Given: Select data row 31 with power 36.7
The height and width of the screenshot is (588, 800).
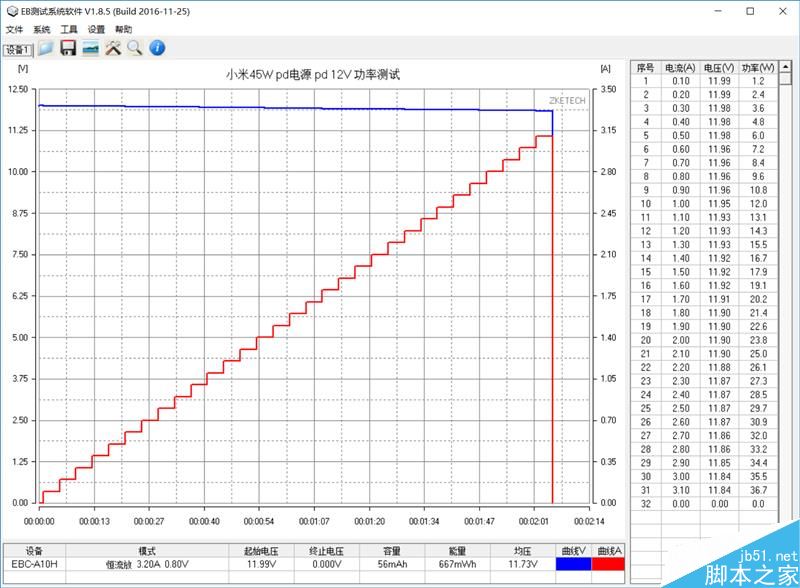Looking at the screenshot, I should coord(705,490).
